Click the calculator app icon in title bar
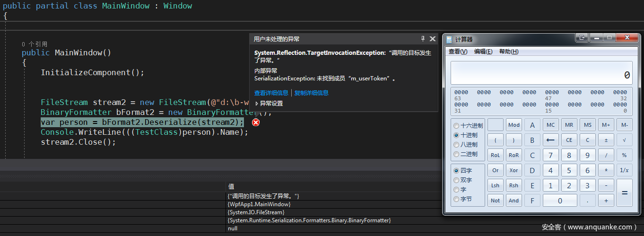This screenshot has width=644, height=236. 449,39
